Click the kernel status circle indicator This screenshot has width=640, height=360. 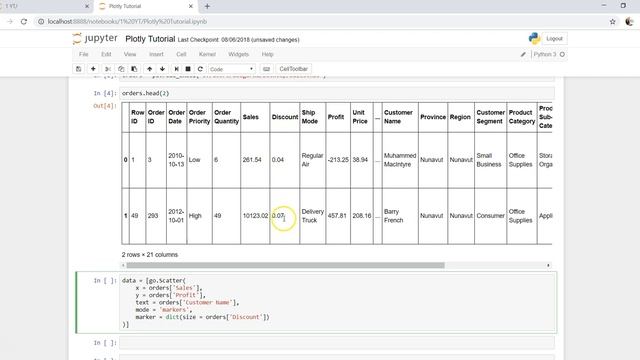click(562, 54)
